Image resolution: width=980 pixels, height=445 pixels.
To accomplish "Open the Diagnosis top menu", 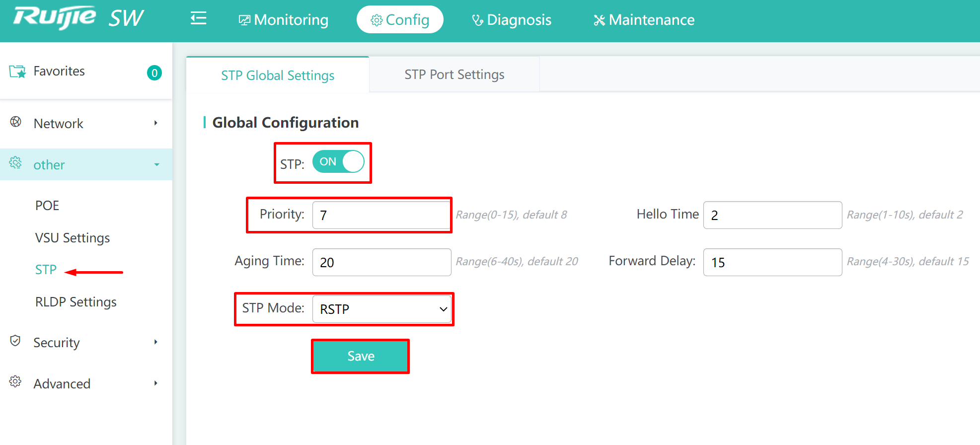I will (x=512, y=20).
